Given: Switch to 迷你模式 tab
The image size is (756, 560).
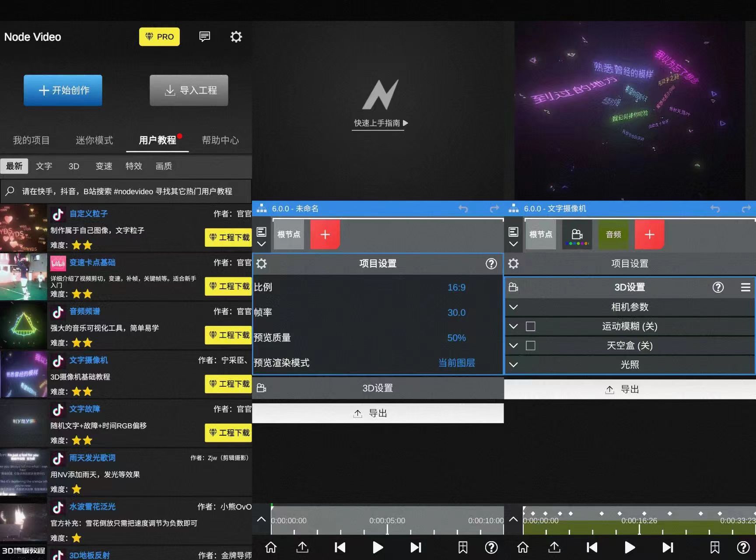Looking at the screenshot, I should (x=94, y=140).
